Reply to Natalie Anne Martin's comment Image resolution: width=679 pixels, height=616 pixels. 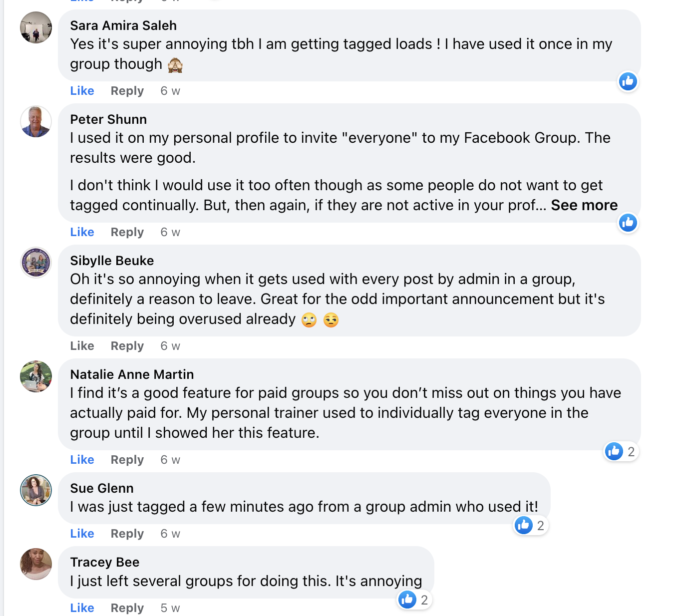[x=127, y=460]
